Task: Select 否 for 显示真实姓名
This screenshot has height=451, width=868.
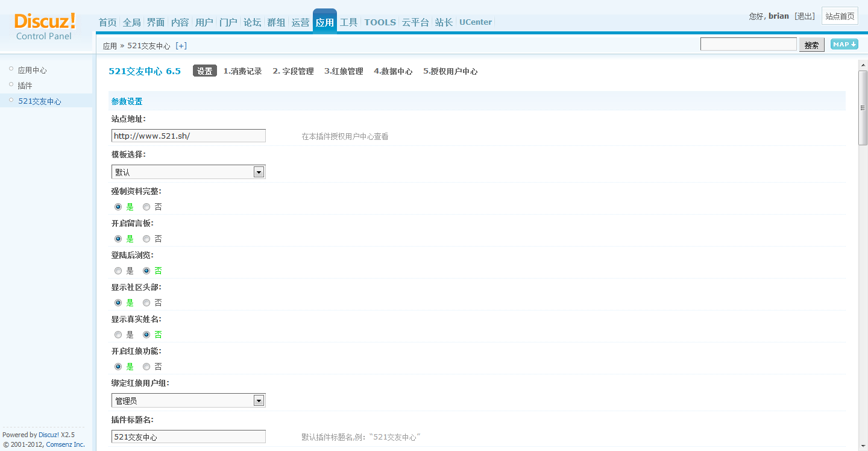Action: [x=146, y=335]
